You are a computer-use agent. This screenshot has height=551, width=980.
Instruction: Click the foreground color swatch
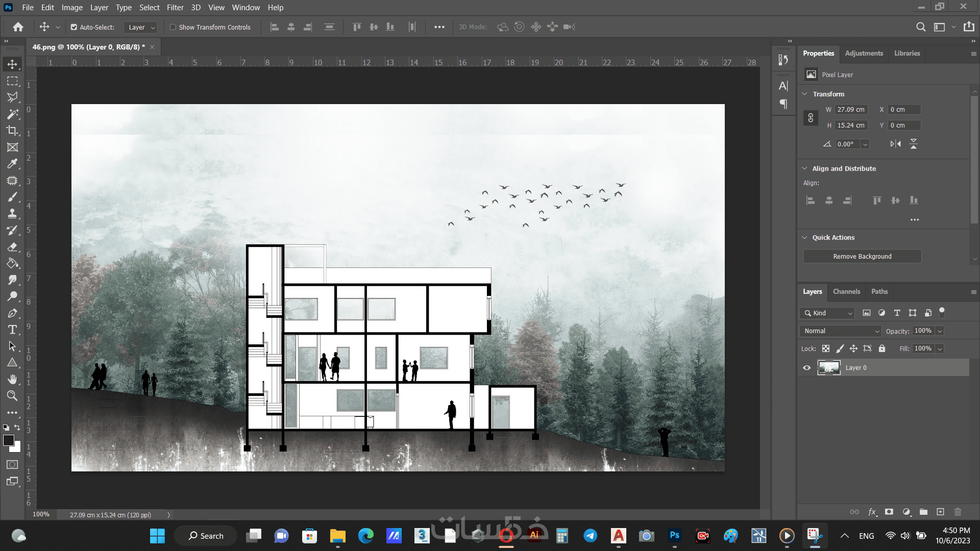tap(9, 440)
